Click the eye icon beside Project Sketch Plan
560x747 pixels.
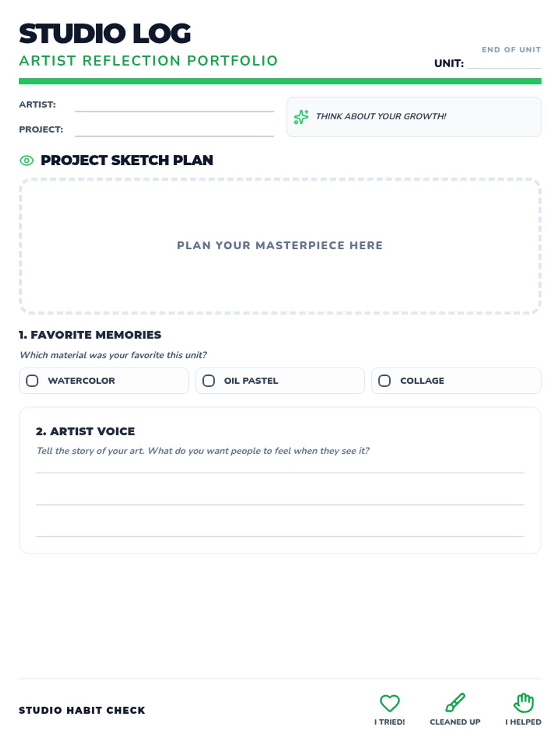pos(27,161)
